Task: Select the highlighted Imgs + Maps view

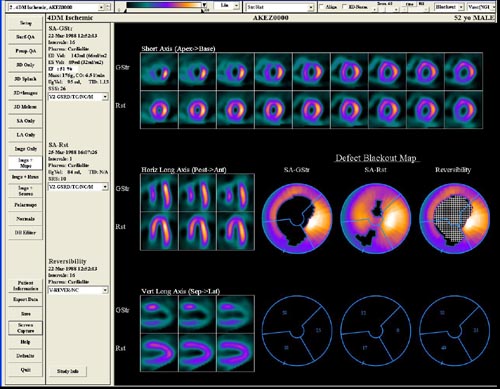Action: coord(26,163)
